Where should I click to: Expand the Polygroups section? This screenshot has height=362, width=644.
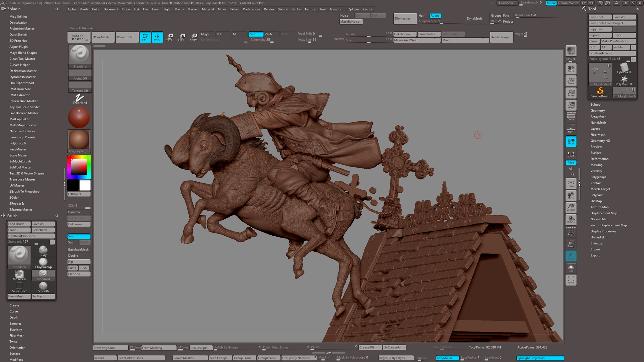pyautogui.click(x=598, y=177)
